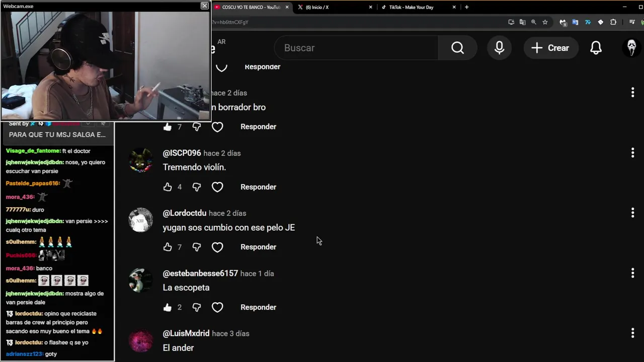Activate voice search microphone icon
This screenshot has width=644, height=362.
pos(499,48)
